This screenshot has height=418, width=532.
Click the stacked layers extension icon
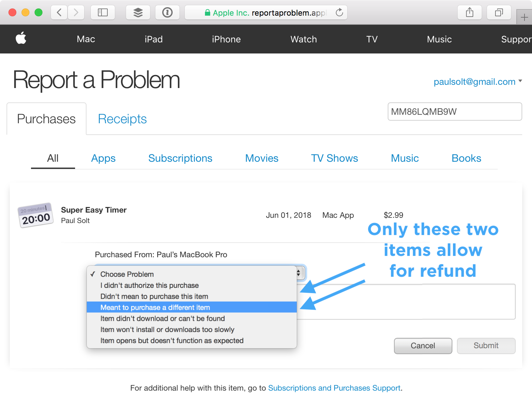coord(138,12)
